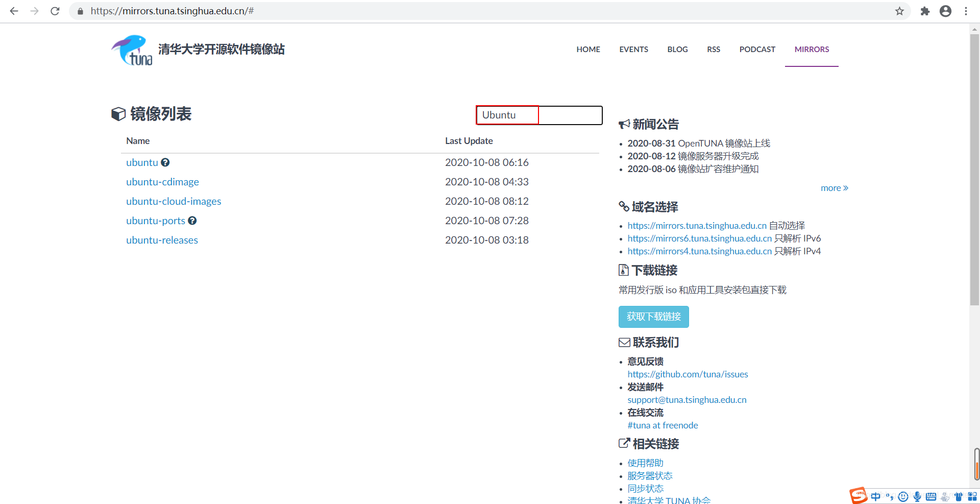Open the mirrors6 IPv6-only domain link
The width and height of the screenshot is (980, 504).
coord(700,238)
